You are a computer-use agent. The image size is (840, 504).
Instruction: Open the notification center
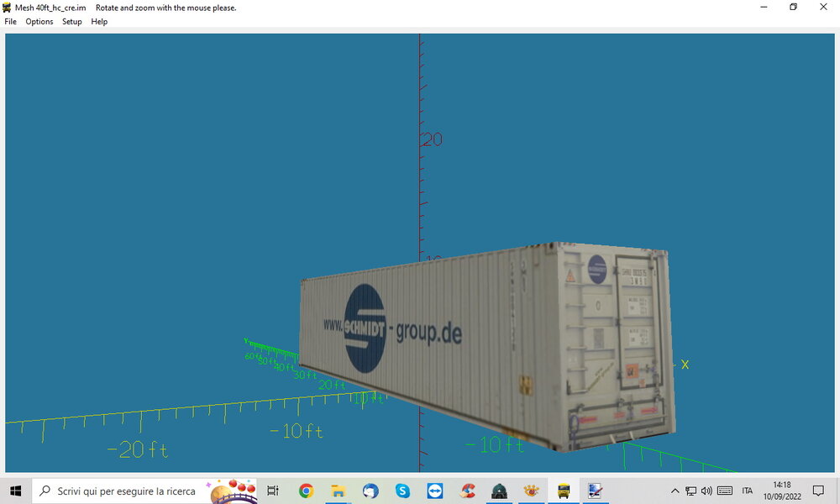point(818,491)
